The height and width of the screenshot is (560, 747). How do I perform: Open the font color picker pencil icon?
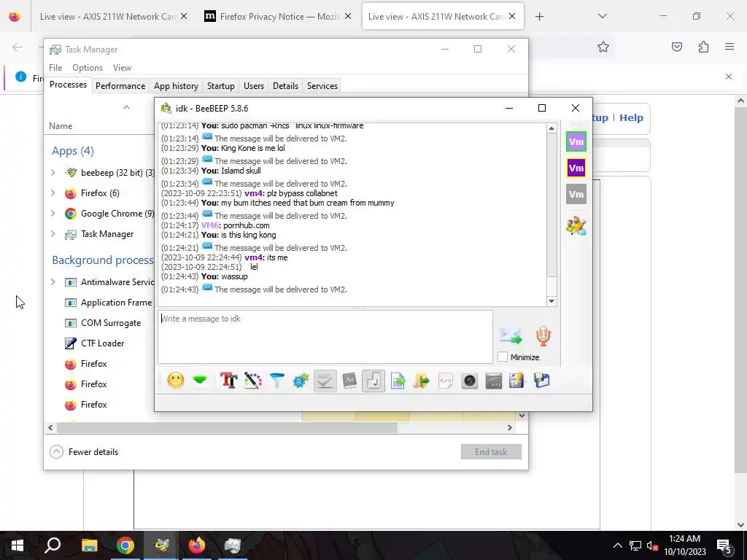(253, 381)
